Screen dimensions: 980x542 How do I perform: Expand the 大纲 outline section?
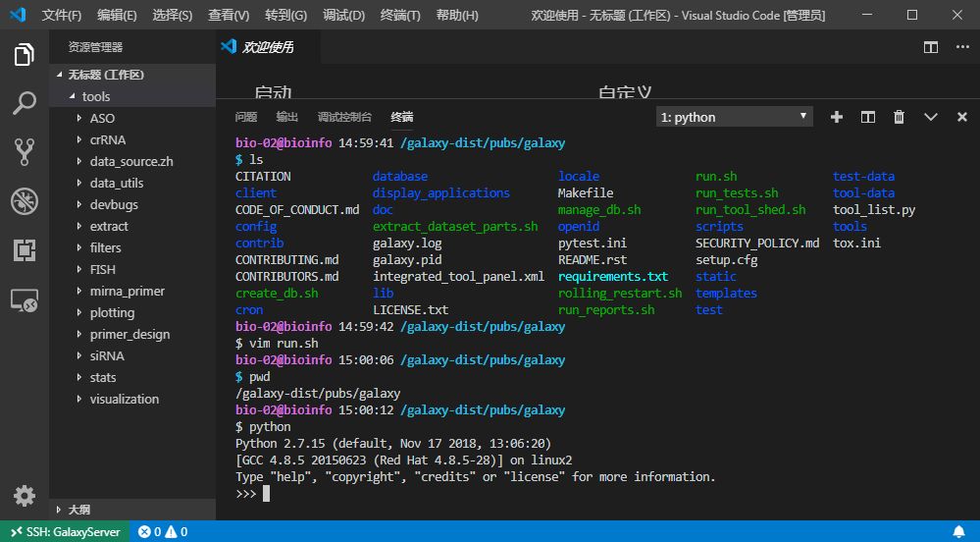click(132, 510)
